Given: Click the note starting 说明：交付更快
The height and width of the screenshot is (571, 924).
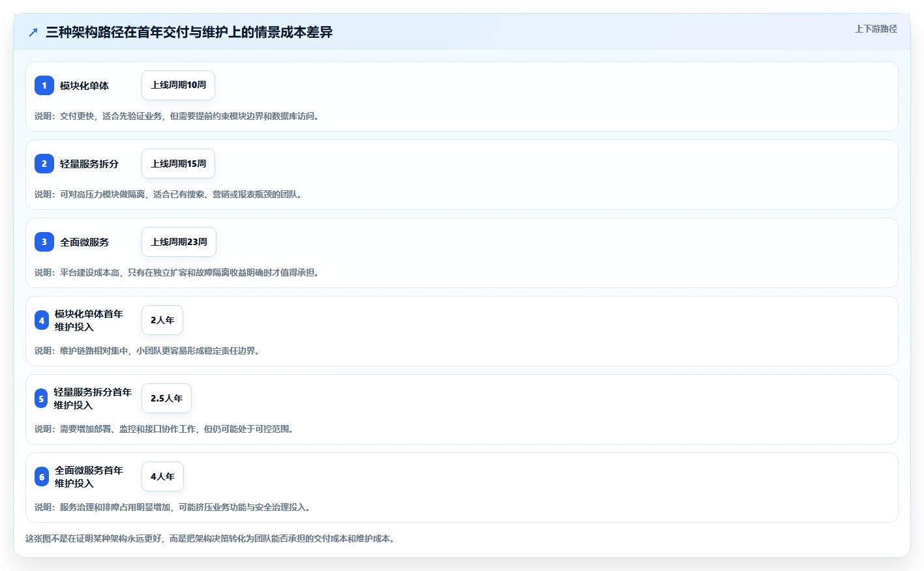Looking at the screenshot, I should click(178, 116).
